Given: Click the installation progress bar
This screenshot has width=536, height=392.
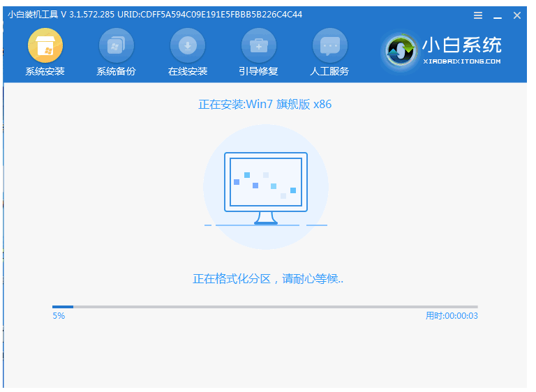Looking at the screenshot, I should tap(265, 306).
